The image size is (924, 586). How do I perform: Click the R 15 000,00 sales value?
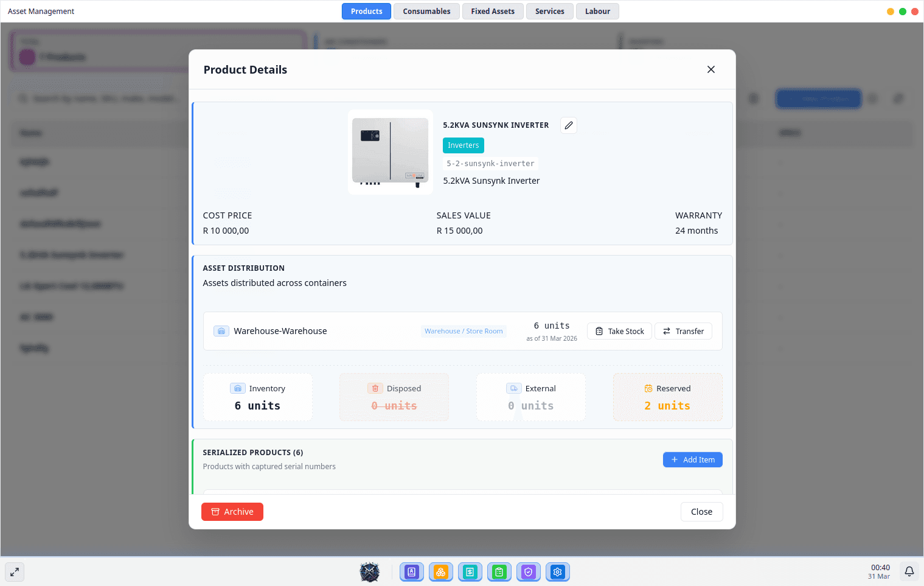[459, 231]
